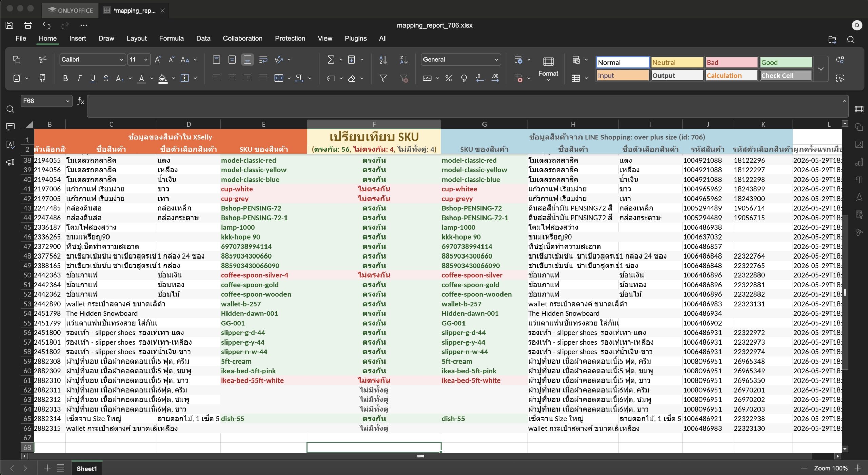The height and width of the screenshot is (475, 868).
Task: Open the Comments sidebar panel
Action: pos(10,127)
